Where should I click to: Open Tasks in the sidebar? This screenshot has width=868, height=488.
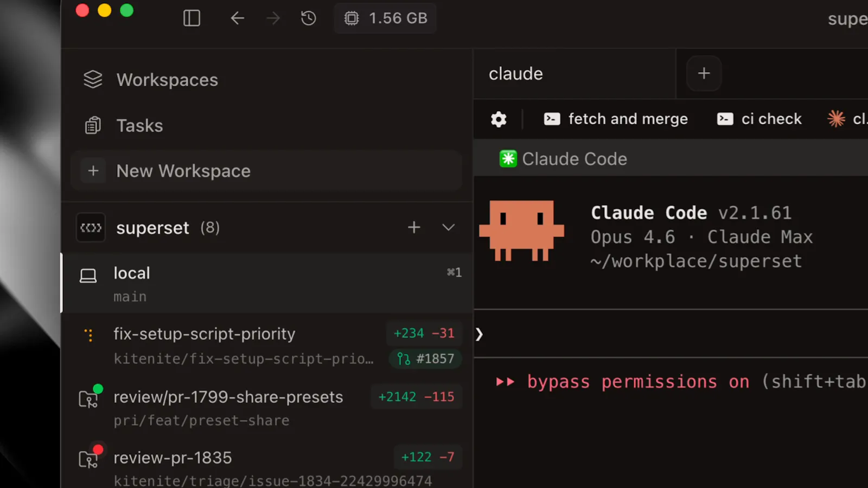point(124,125)
